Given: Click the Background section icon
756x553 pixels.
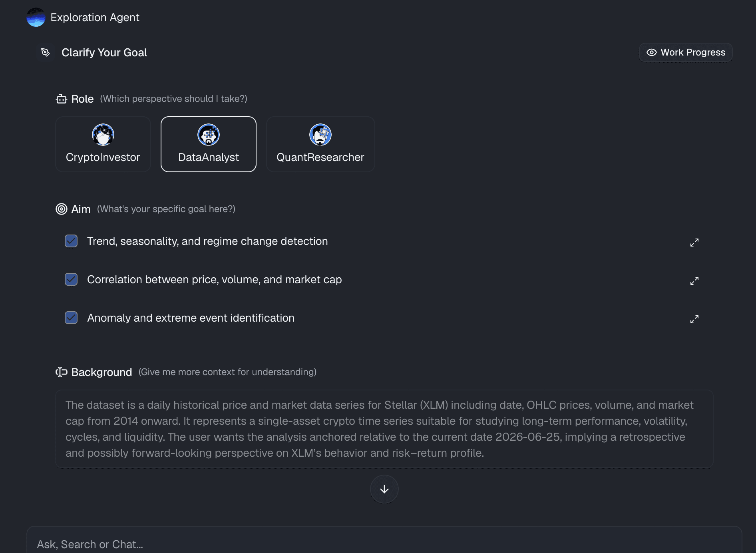Looking at the screenshot, I should 62,372.
